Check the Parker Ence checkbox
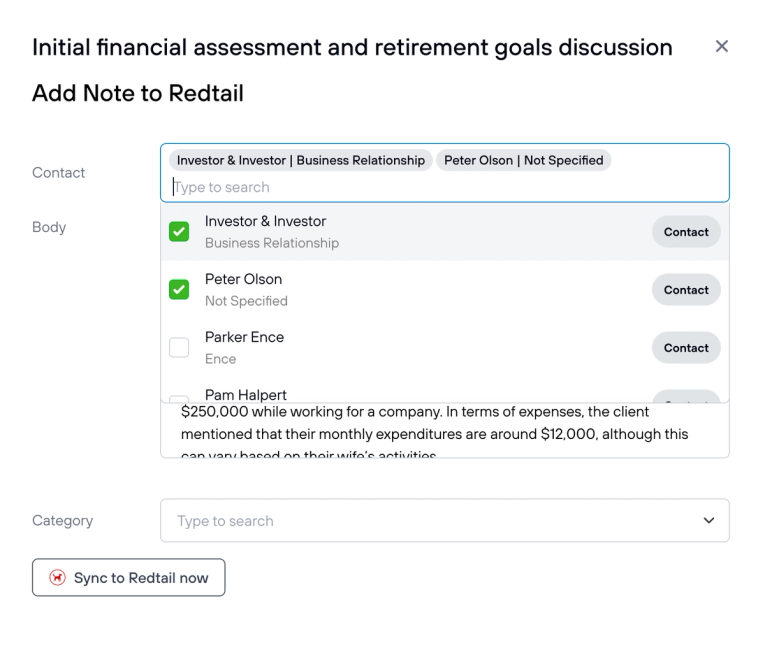 pyautogui.click(x=179, y=348)
